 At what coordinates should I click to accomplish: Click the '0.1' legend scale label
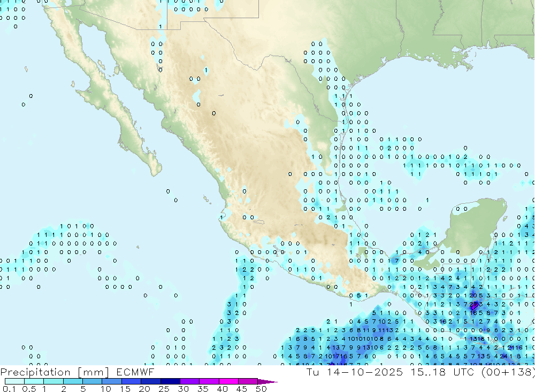[x=9, y=389]
